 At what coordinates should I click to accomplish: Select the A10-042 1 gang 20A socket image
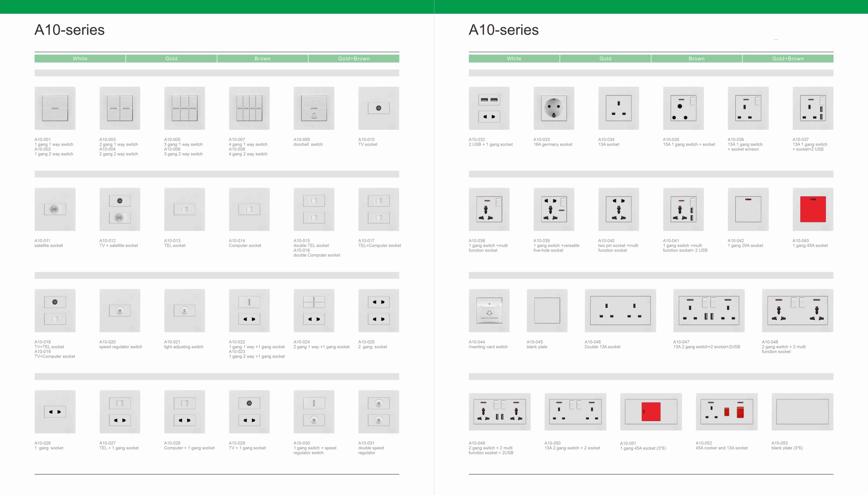tap(748, 209)
